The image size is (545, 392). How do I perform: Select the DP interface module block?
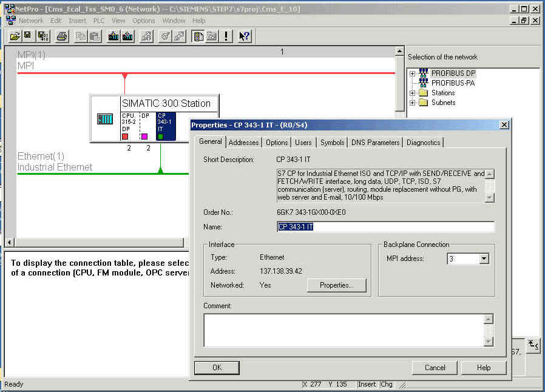pos(147,126)
